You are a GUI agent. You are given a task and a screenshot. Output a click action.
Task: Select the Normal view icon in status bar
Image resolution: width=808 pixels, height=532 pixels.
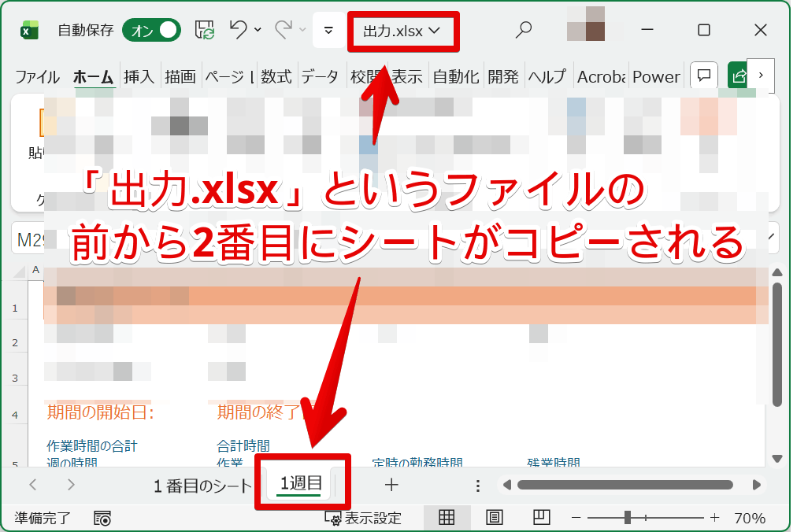tap(447, 518)
